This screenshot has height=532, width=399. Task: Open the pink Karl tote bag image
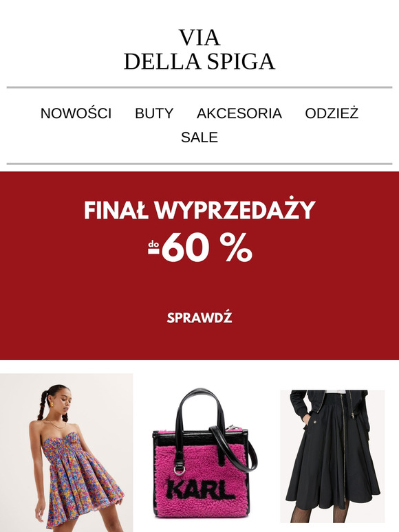pos(204,453)
